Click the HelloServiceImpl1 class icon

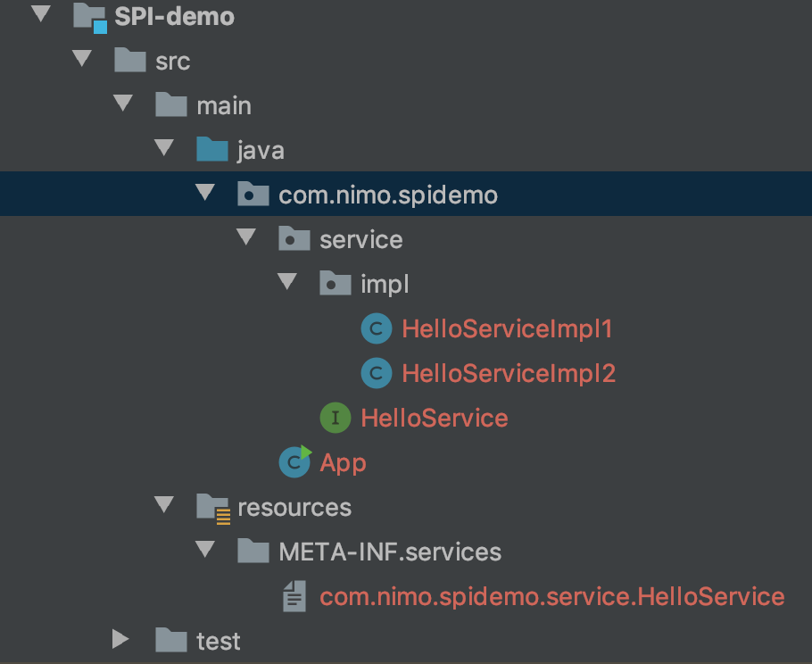pos(377,329)
